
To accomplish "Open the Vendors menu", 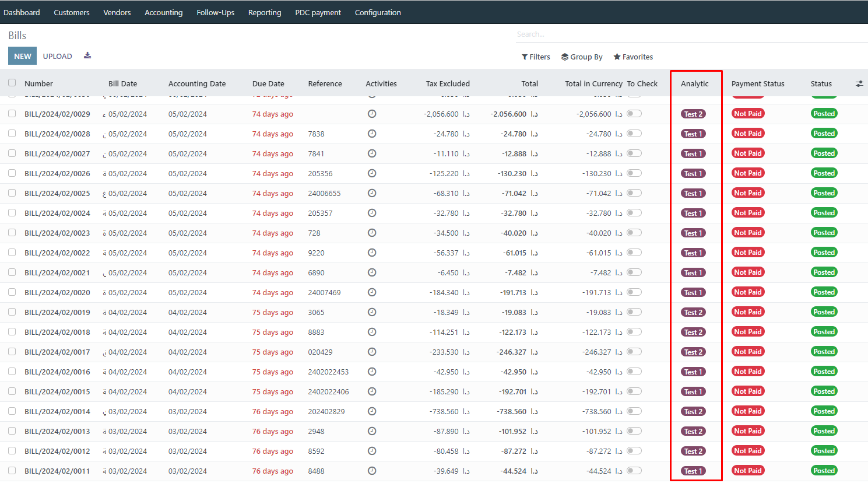I will (117, 12).
